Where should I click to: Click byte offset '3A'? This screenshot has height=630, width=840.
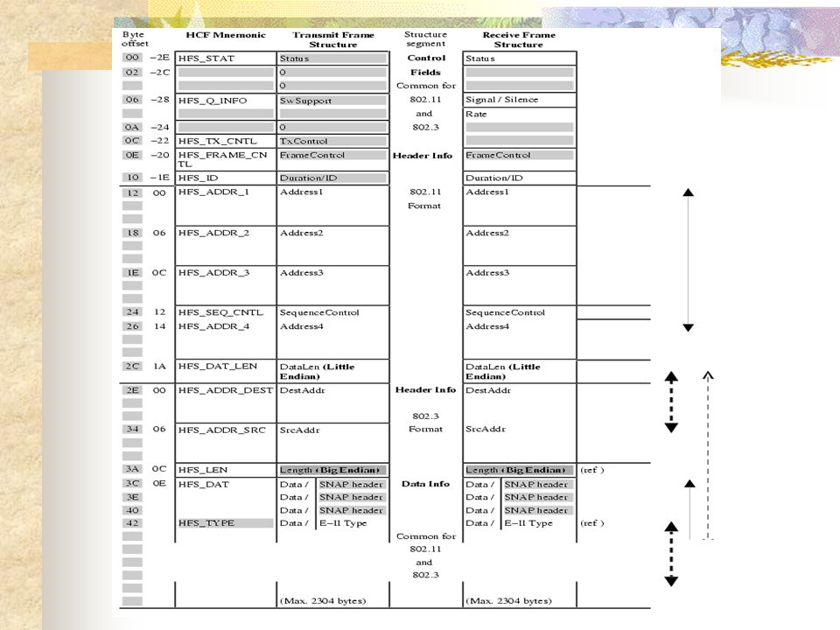[x=132, y=469]
